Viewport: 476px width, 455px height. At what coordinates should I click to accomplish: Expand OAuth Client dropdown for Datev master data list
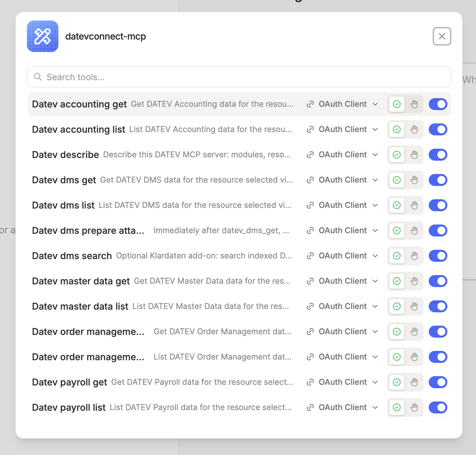click(x=343, y=306)
